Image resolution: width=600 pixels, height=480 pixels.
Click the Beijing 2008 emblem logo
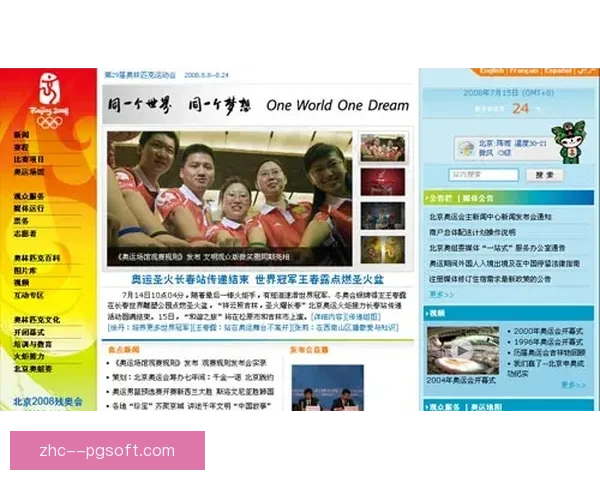pos(49,100)
